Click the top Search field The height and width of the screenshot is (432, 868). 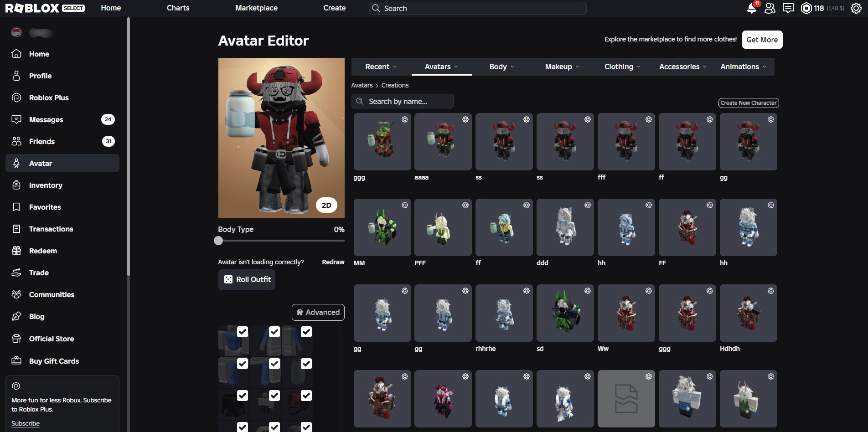[x=477, y=8]
